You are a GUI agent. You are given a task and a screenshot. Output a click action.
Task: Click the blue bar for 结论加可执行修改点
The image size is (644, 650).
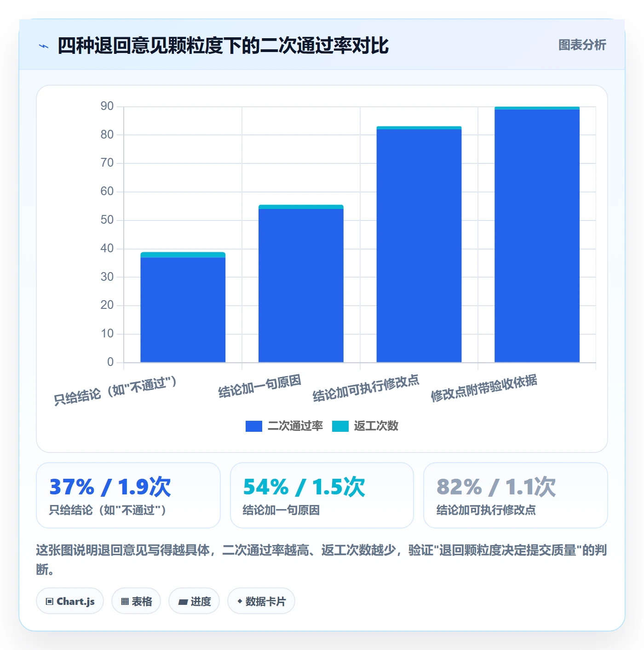[419, 246]
